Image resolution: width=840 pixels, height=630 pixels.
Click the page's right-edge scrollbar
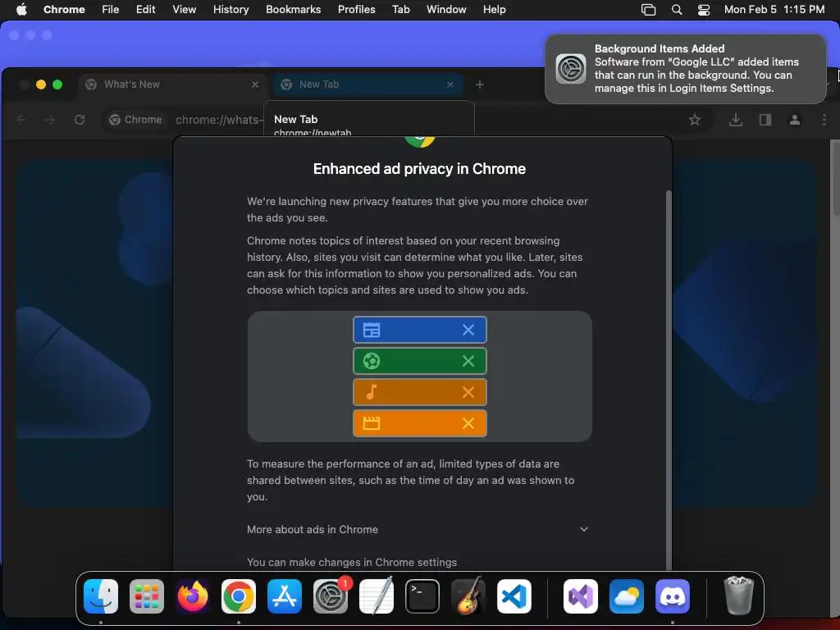(835, 178)
